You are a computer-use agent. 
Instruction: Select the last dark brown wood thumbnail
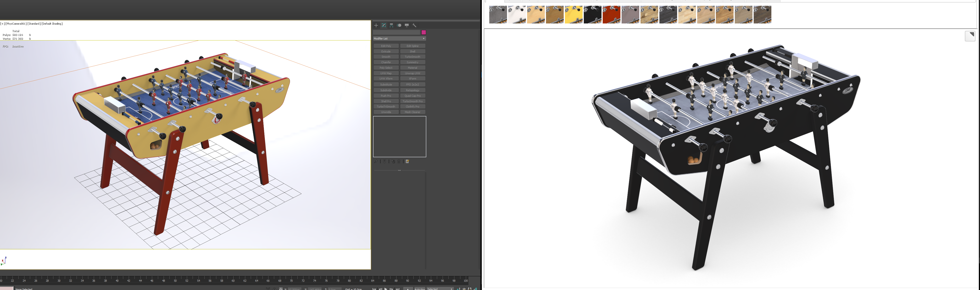(762, 14)
